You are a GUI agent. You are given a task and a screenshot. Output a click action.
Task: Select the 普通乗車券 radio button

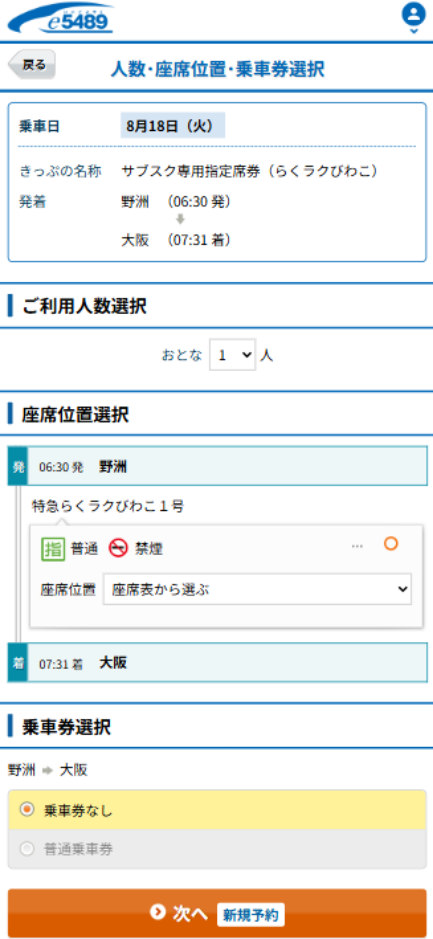click(x=26, y=848)
